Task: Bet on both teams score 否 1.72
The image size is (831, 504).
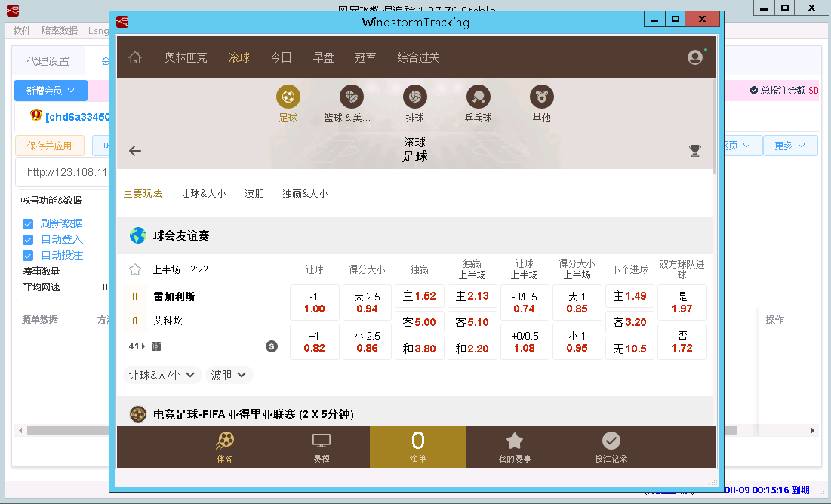Action: pos(682,342)
